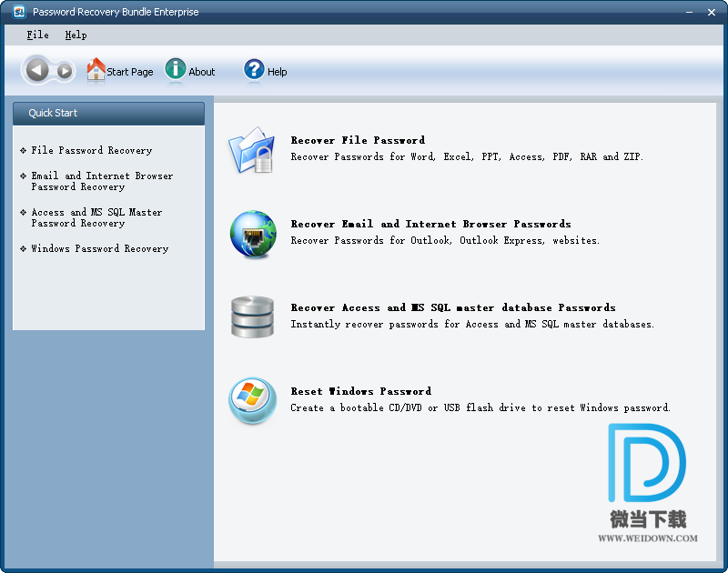Minimize the Password Recovery Bundle window
728x573 pixels.
click(690, 12)
